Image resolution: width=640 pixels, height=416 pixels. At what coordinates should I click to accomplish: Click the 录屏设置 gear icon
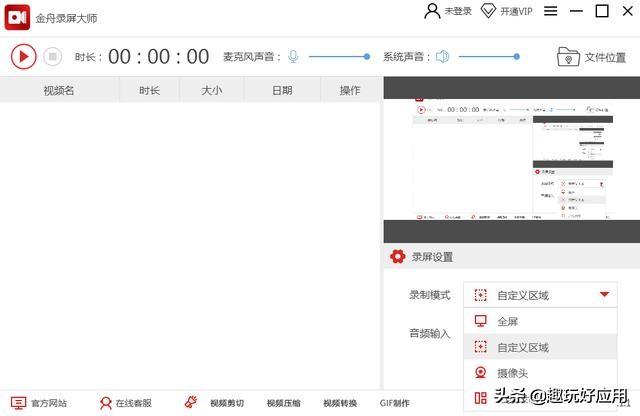[x=398, y=257]
